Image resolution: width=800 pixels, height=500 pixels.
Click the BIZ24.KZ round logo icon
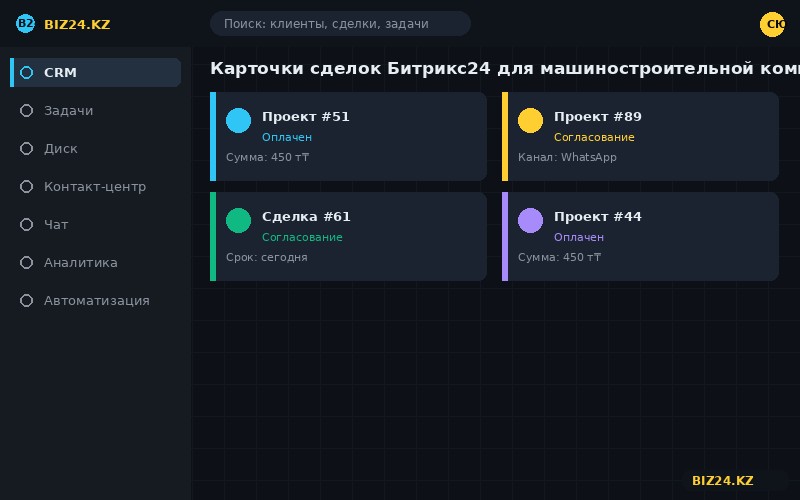[x=25, y=23]
